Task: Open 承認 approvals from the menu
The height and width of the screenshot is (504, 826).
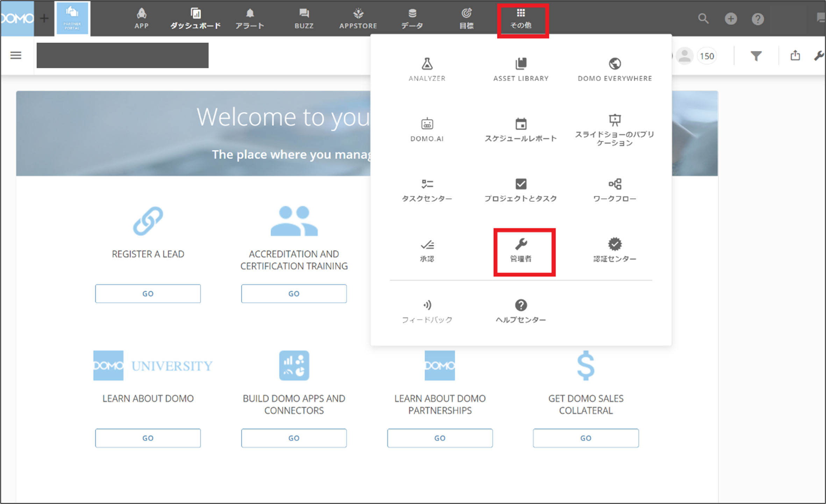Action: [x=427, y=250]
